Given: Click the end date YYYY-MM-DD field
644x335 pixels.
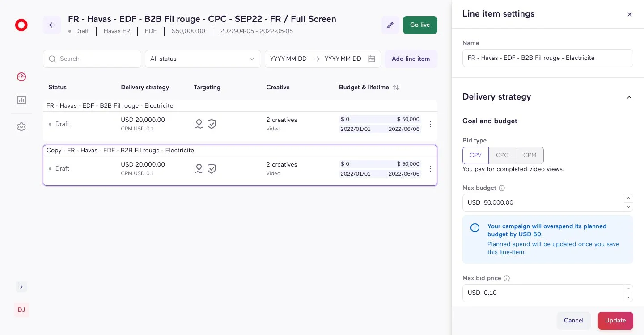Looking at the screenshot, I should pyautogui.click(x=343, y=59).
